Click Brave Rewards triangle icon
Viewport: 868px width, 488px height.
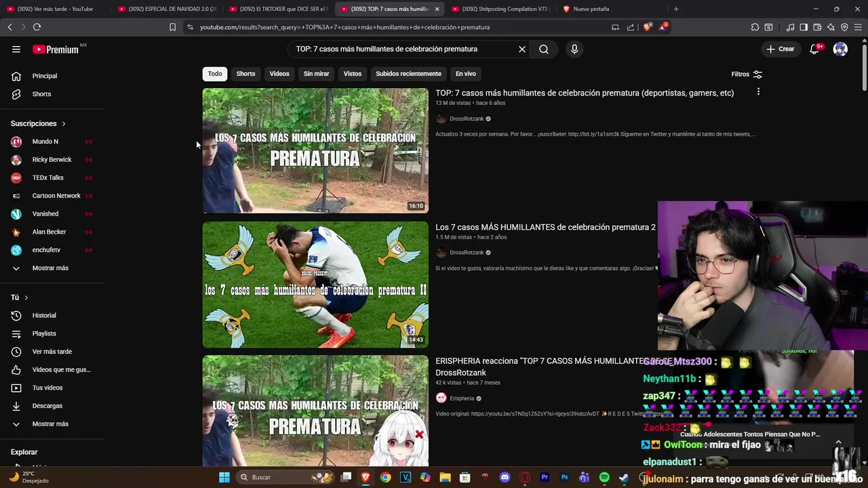pyautogui.click(x=664, y=27)
